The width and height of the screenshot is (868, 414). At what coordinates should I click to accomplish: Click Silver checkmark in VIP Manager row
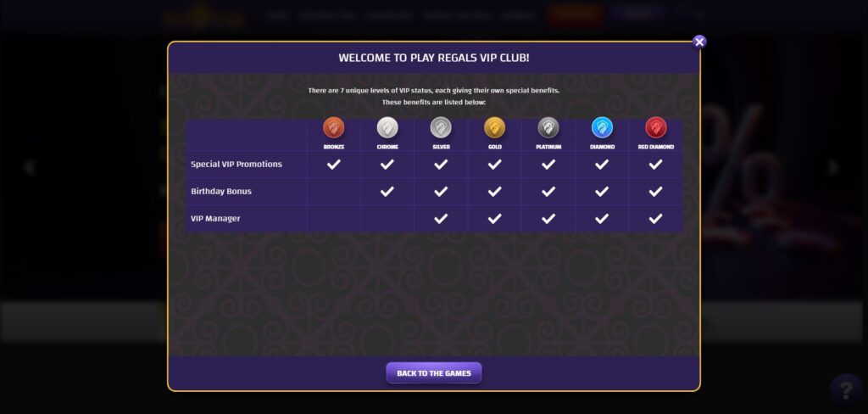tap(441, 219)
